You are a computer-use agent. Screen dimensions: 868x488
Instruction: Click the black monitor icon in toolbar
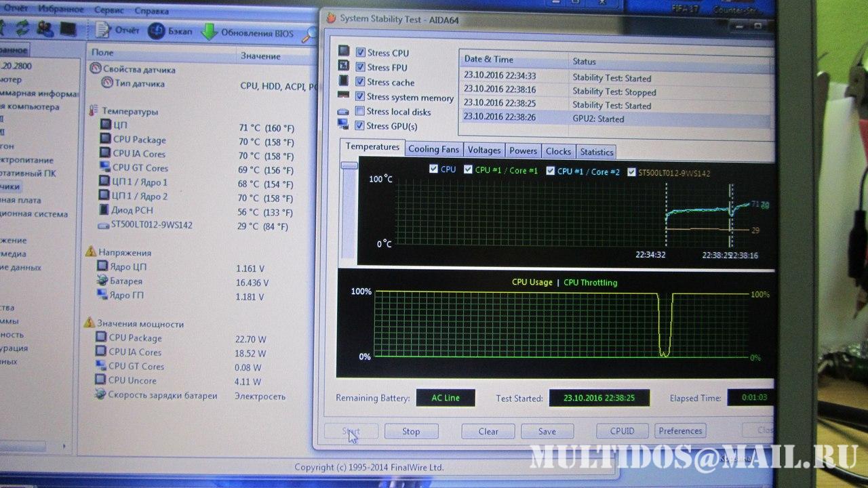pyautogui.click(x=68, y=29)
